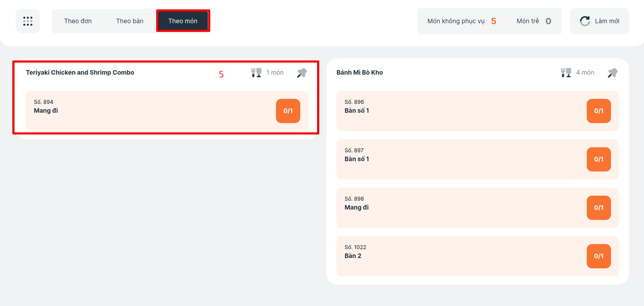Click cutlery icon on Teriyaki Combo card
Screen dimensions: 644x306
click(x=256, y=72)
